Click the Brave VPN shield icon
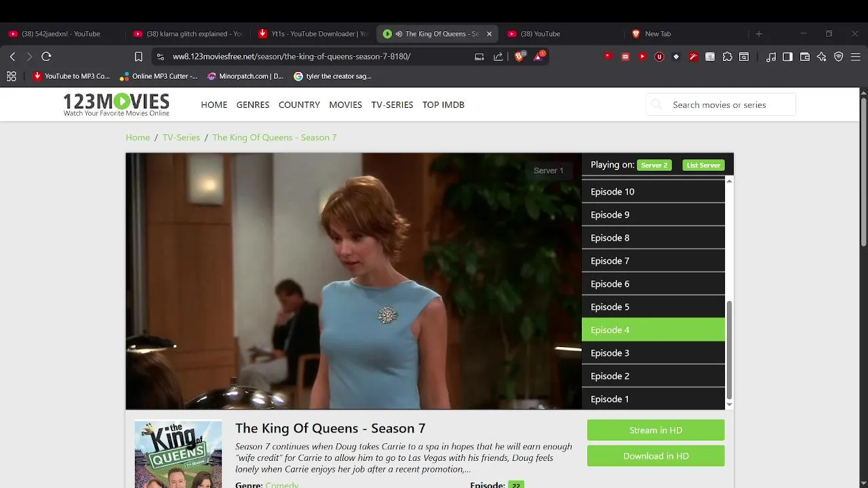Screen dimensions: 868x488 click(x=839, y=57)
